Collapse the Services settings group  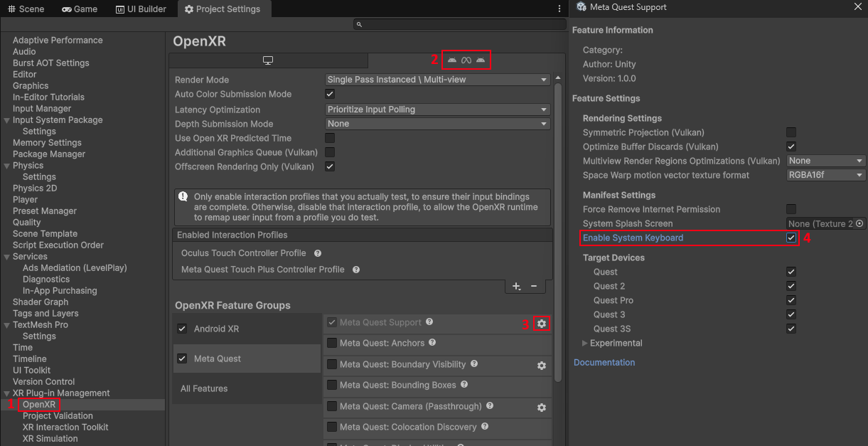[x=7, y=256]
